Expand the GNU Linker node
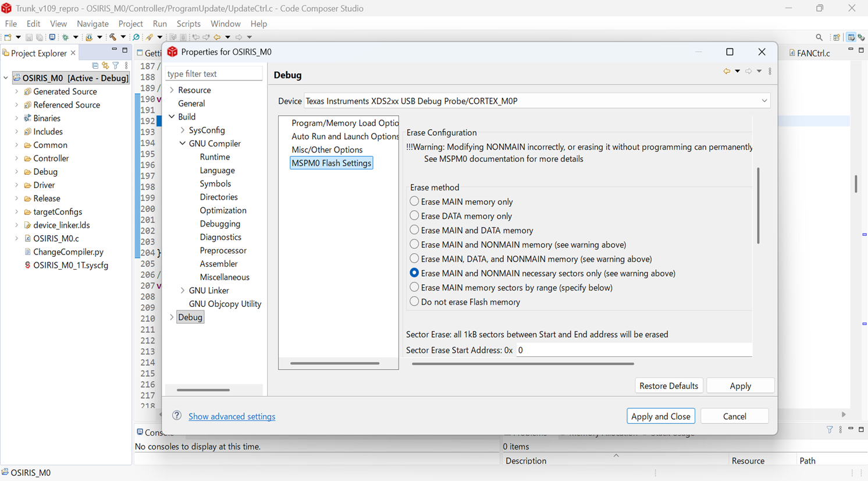 (183, 291)
